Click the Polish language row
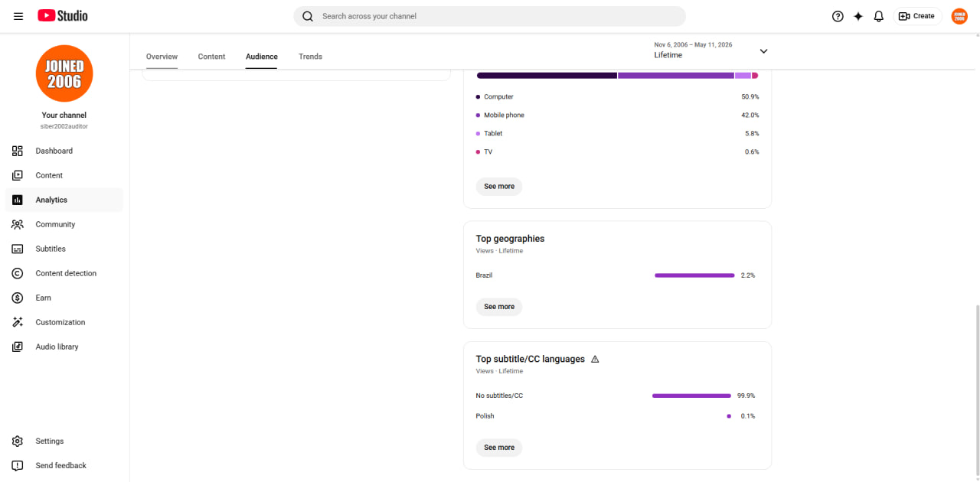The width and height of the screenshot is (980, 482). coord(617,416)
